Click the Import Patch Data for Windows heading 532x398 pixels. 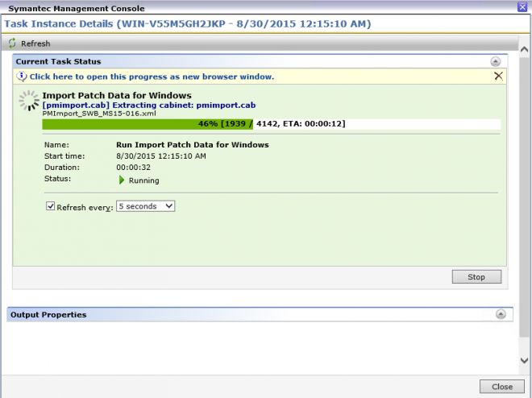(117, 96)
